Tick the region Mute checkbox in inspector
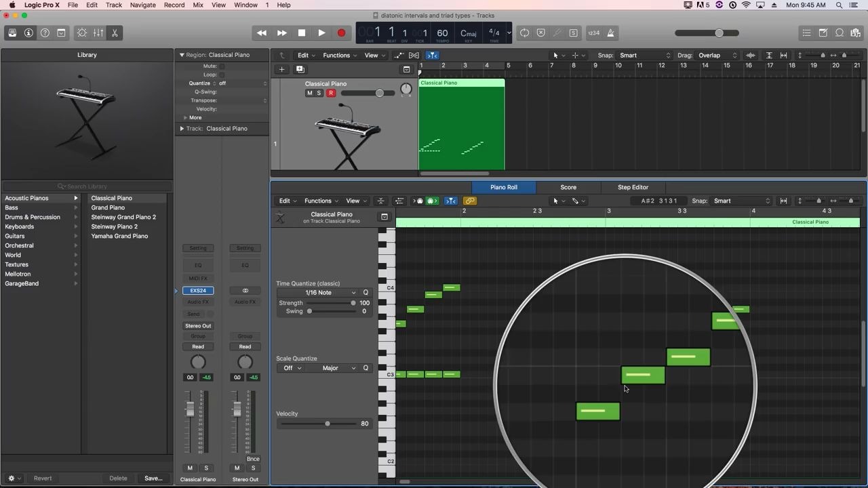Screen dimensions: 868x488 click(x=222, y=66)
